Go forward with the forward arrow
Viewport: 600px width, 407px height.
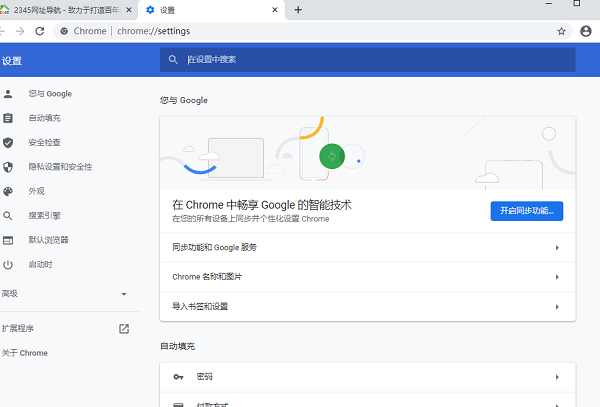coord(20,31)
